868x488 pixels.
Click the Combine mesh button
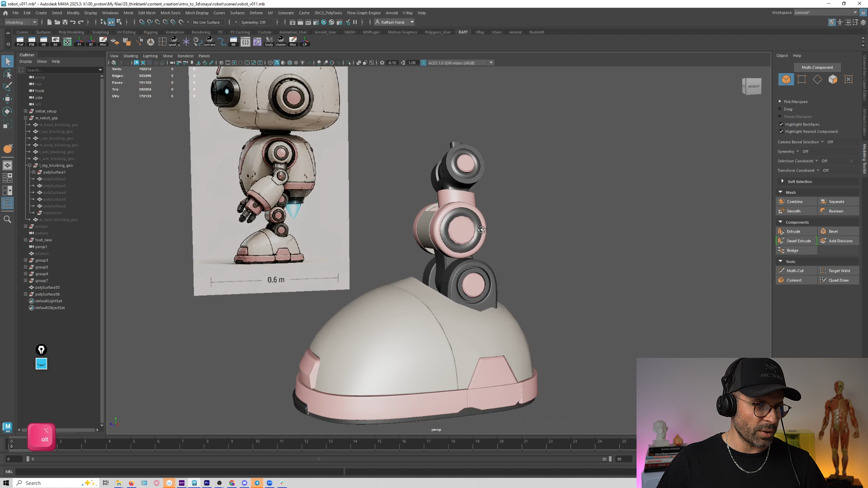[797, 202]
